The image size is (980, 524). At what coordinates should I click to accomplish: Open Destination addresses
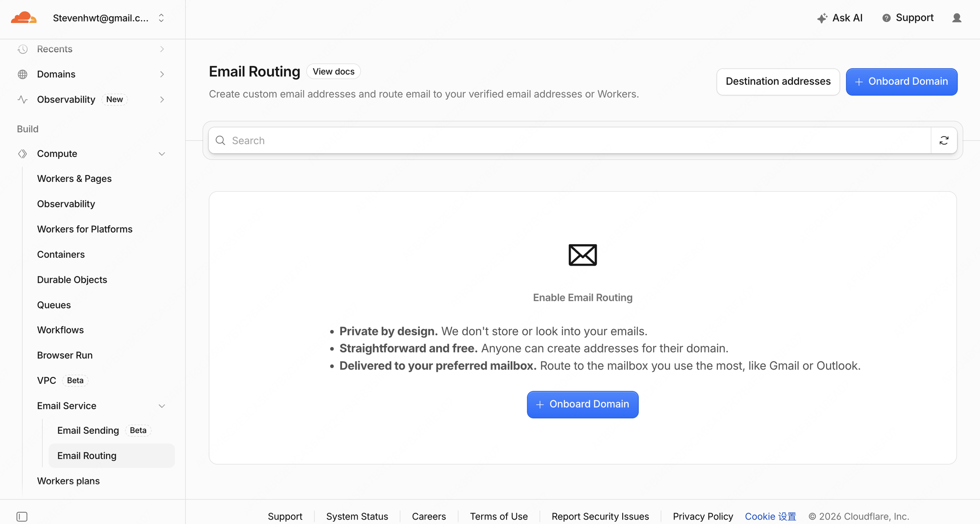click(x=778, y=82)
